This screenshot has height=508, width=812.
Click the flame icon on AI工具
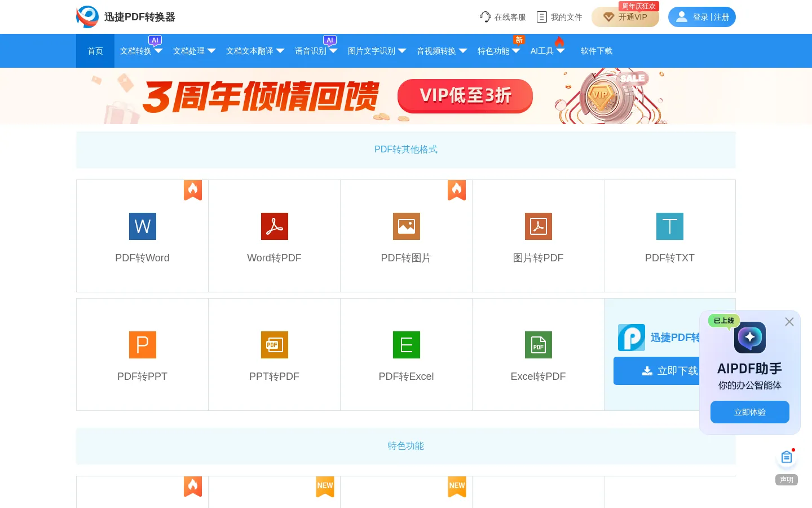point(559,41)
